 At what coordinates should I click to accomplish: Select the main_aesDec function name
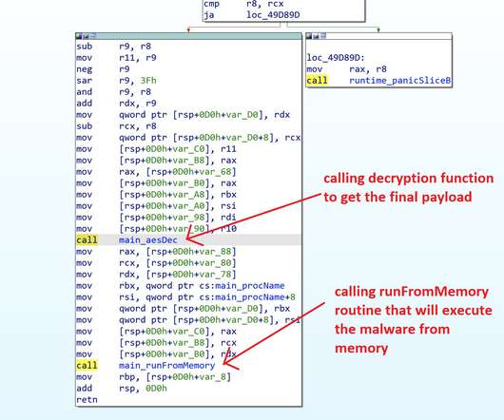(147, 240)
